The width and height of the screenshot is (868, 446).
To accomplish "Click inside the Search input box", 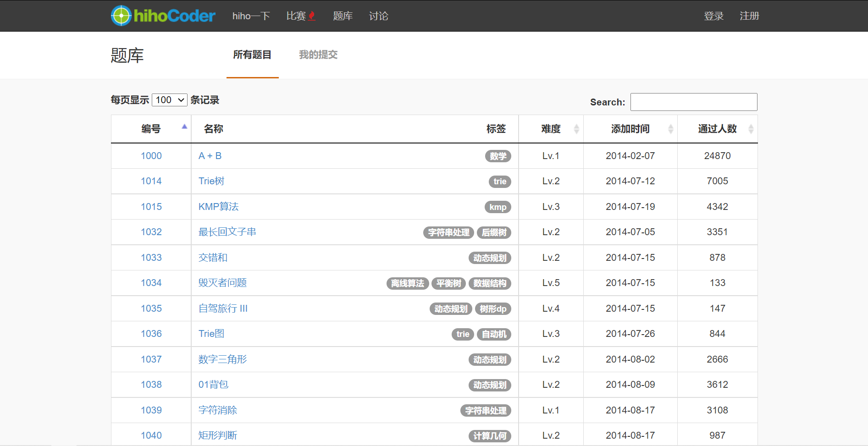I will (693, 102).
